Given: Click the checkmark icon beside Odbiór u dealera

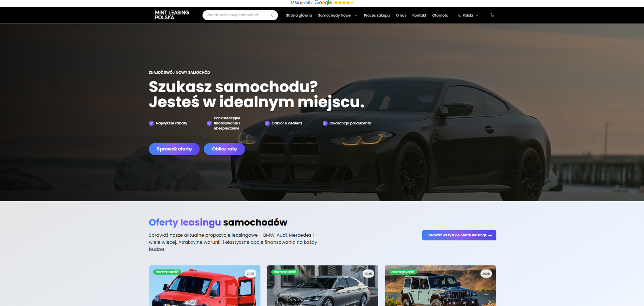Looking at the screenshot, I should pyautogui.click(x=267, y=123).
